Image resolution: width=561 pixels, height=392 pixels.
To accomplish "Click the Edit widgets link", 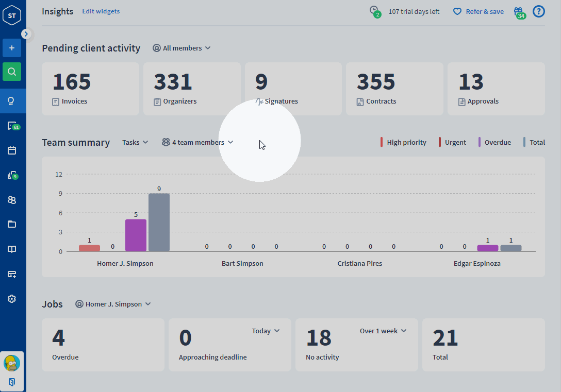I will (101, 11).
